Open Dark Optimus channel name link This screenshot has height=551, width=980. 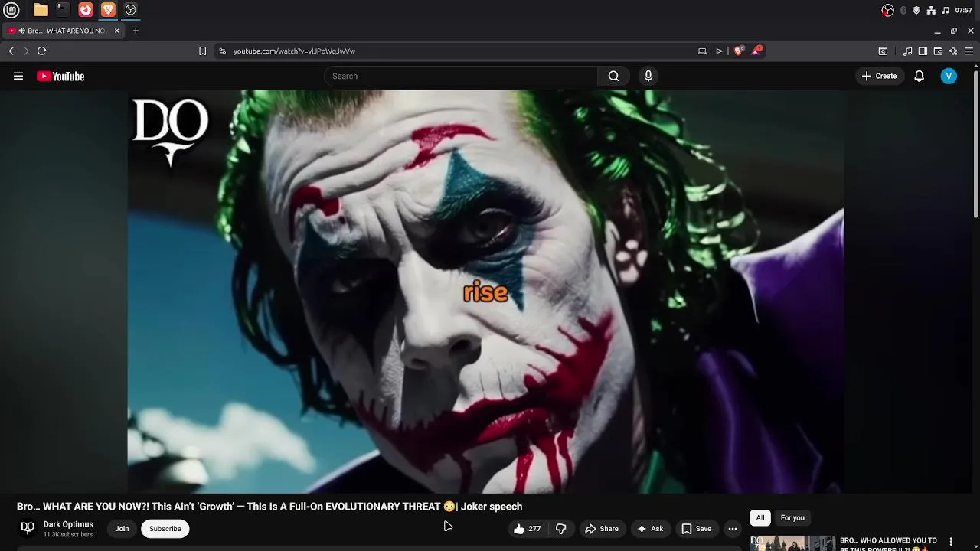68,524
